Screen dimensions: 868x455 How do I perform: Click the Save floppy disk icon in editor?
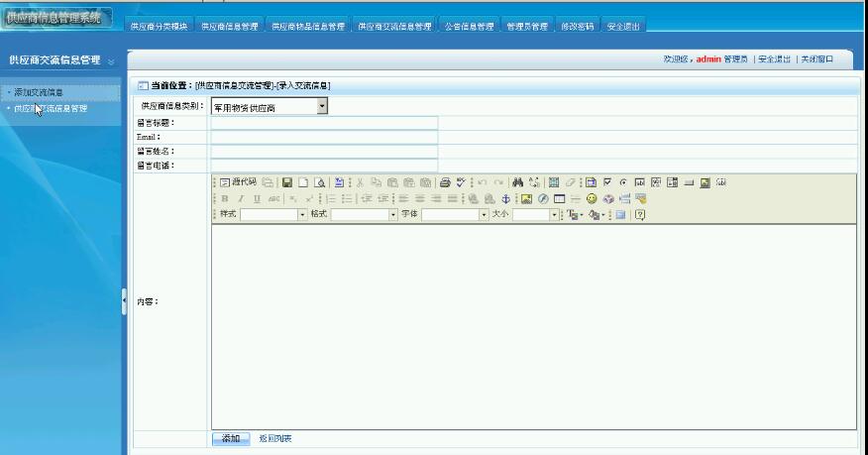[x=287, y=182]
